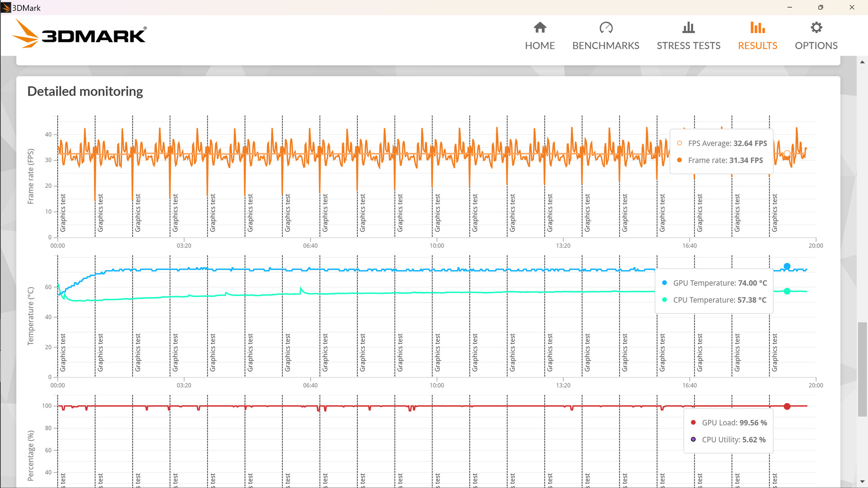This screenshot has height=488, width=868.
Task: Click the scrollbar up arrow
Action: (862, 62)
